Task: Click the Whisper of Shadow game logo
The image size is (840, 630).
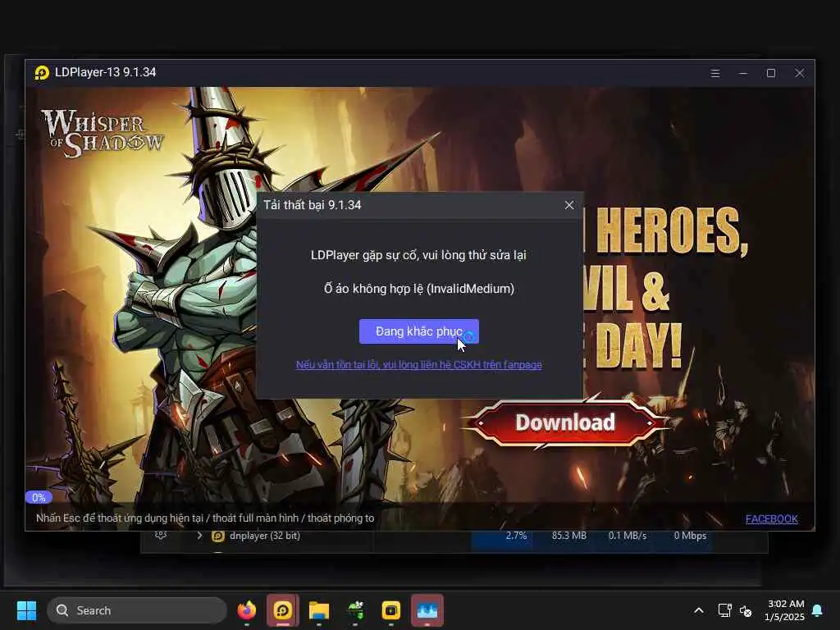Action: pos(102,134)
